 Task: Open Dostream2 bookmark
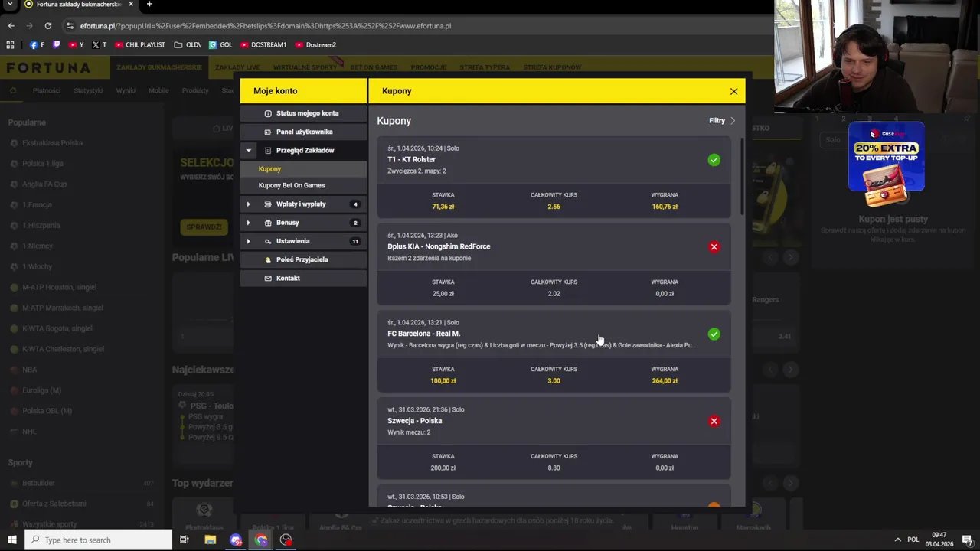pos(315,45)
